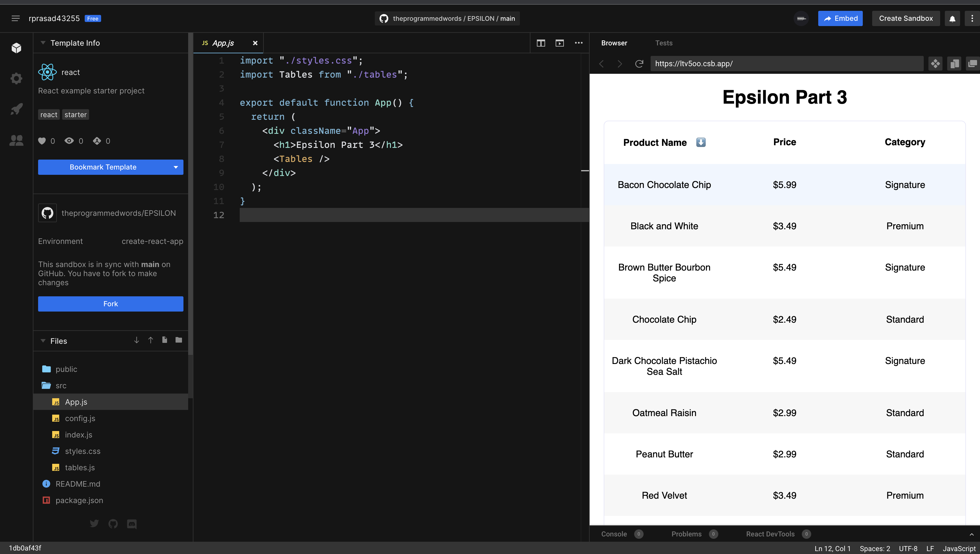The image size is (980, 554).
Task: Toggle Product Name sort order arrow
Action: click(701, 142)
